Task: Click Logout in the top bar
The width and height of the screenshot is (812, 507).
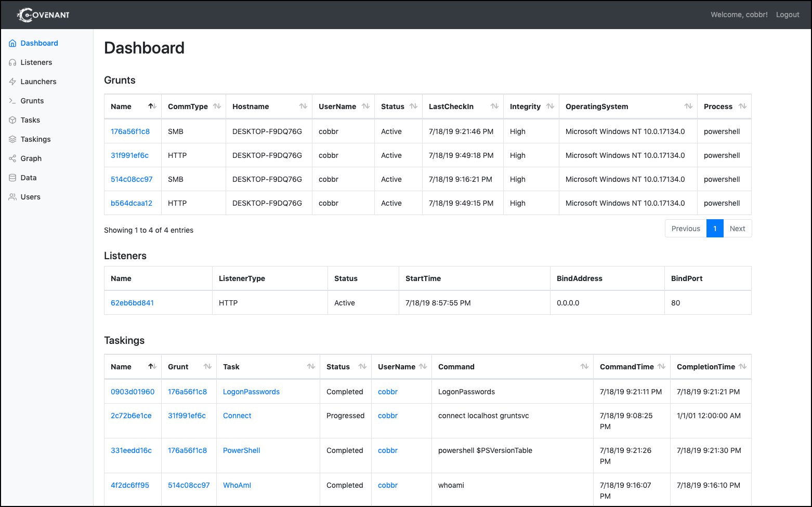Action: tap(788, 15)
